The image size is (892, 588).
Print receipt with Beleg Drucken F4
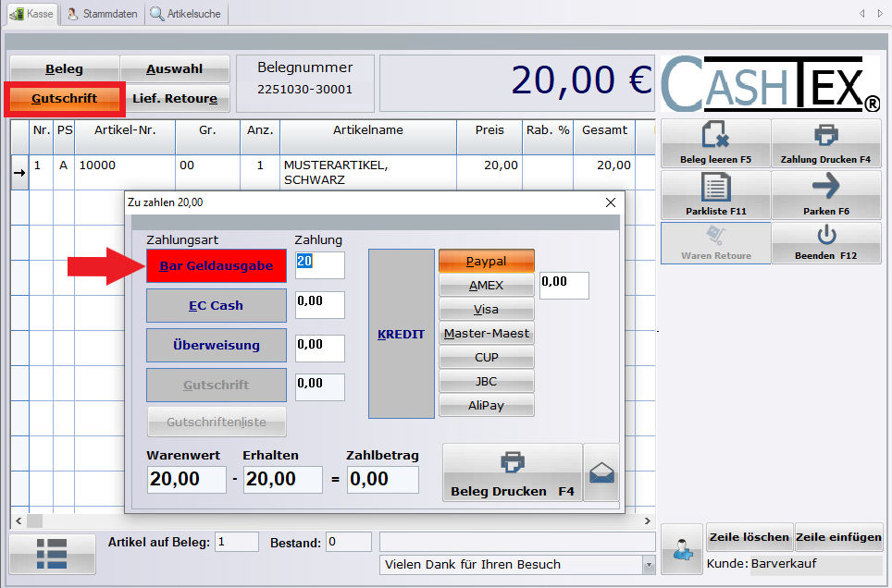click(x=512, y=472)
